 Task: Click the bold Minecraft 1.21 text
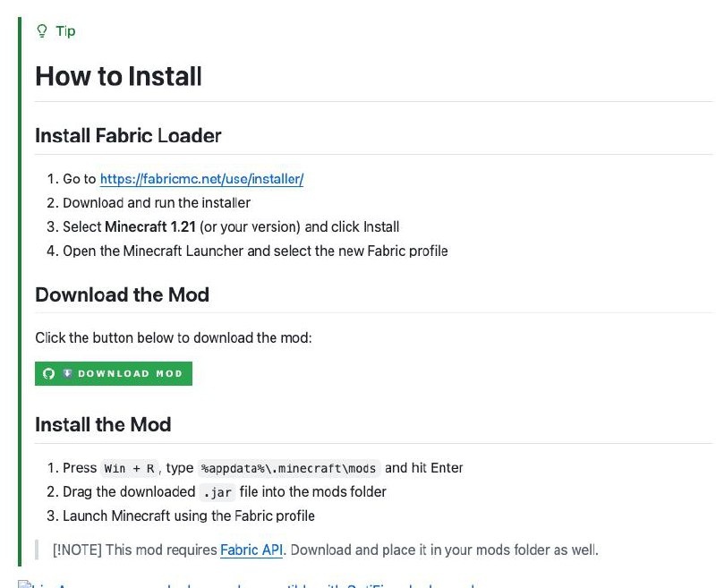coord(150,227)
